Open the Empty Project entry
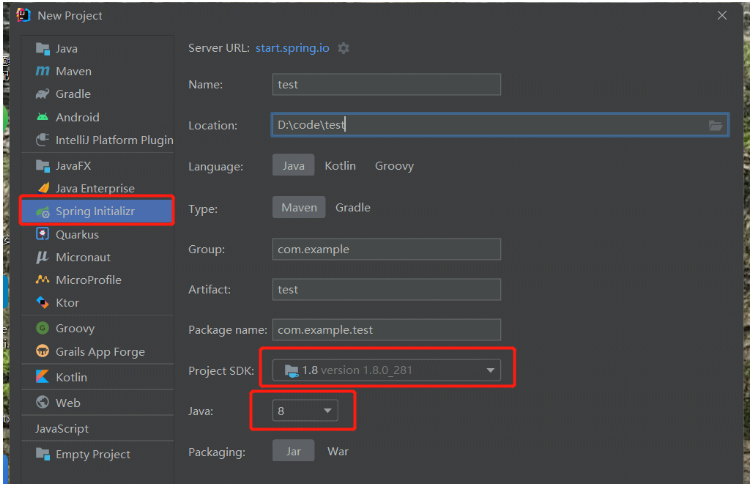 click(x=92, y=454)
